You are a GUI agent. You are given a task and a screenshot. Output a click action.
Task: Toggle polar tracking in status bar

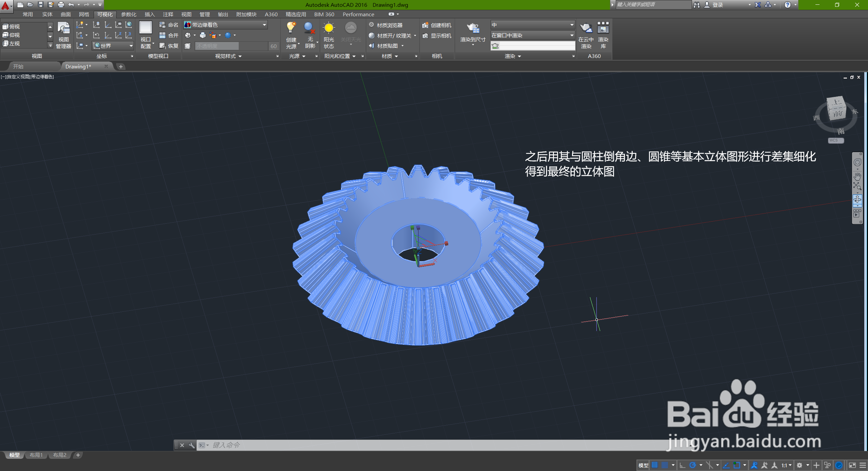point(693,465)
